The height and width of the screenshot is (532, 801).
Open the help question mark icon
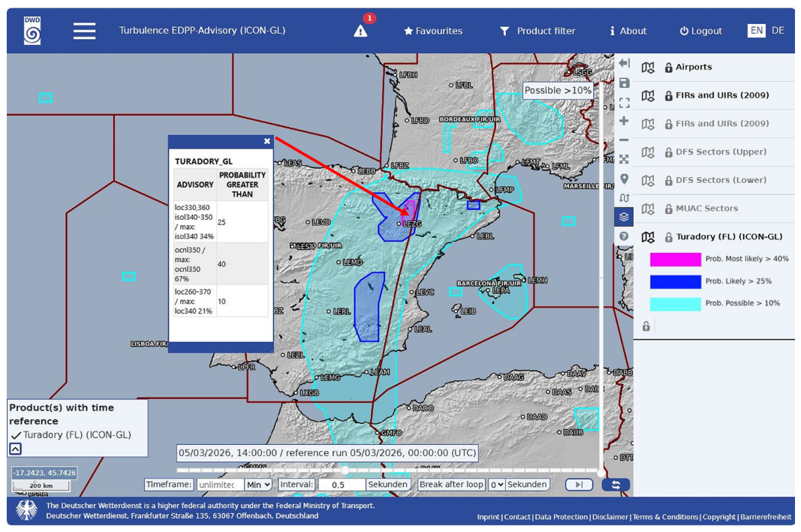tap(624, 236)
